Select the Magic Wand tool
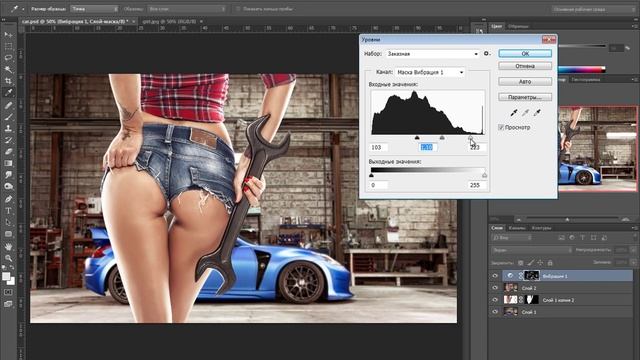The image size is (640, 360). point(8,69)
